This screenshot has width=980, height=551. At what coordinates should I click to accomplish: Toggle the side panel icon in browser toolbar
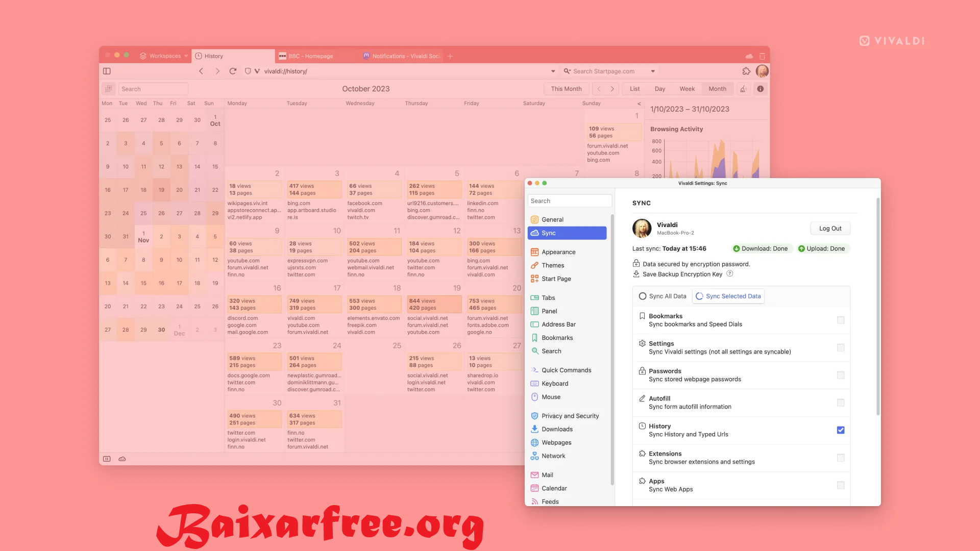pyautogui.click(x=107, y=71)
